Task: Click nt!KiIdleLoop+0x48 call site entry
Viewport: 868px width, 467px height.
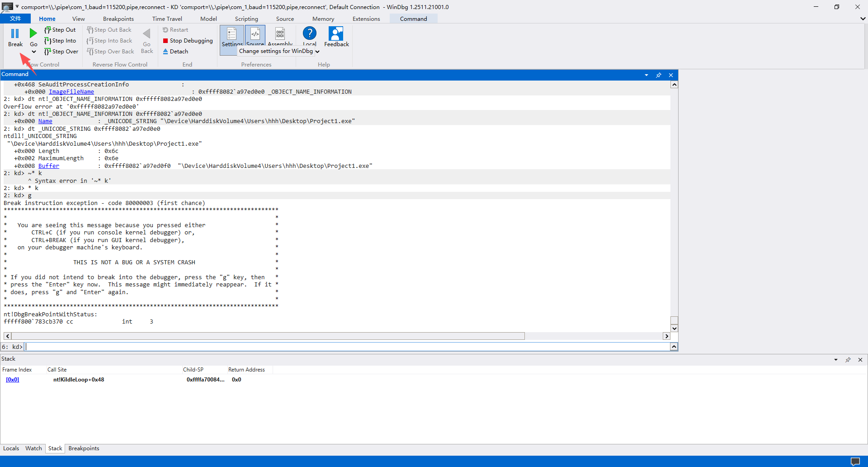Action: tap(79, 380)
